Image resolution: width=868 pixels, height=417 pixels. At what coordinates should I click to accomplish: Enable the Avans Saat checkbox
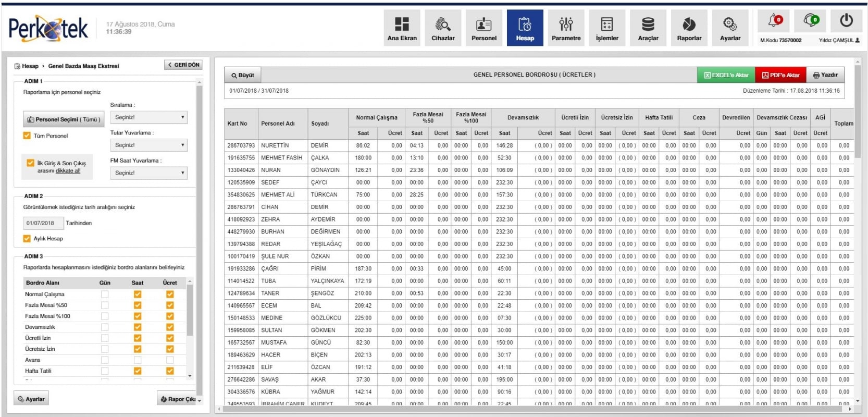[x=138, y=360]
